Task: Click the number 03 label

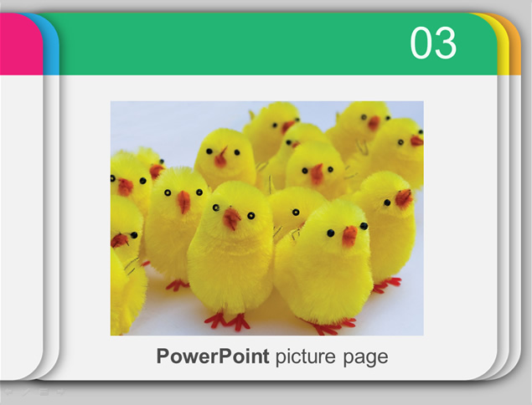Action: 433,43
